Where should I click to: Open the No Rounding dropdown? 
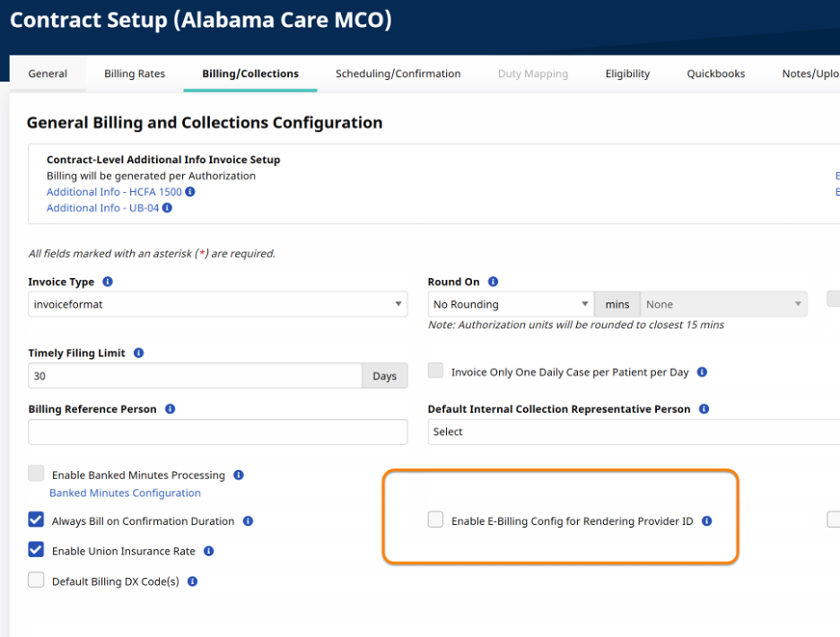pos(511,304)
